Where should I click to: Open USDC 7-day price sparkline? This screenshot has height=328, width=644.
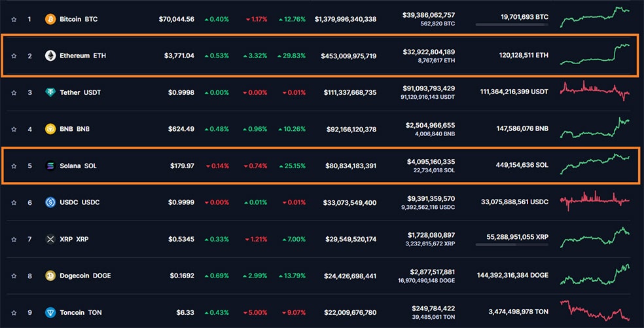(595, 200)
